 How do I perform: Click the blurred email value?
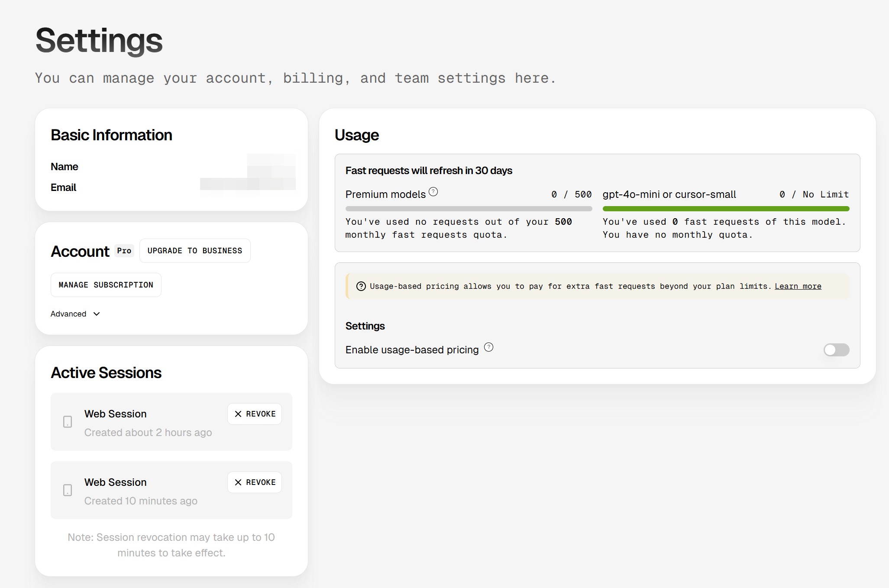248,184
